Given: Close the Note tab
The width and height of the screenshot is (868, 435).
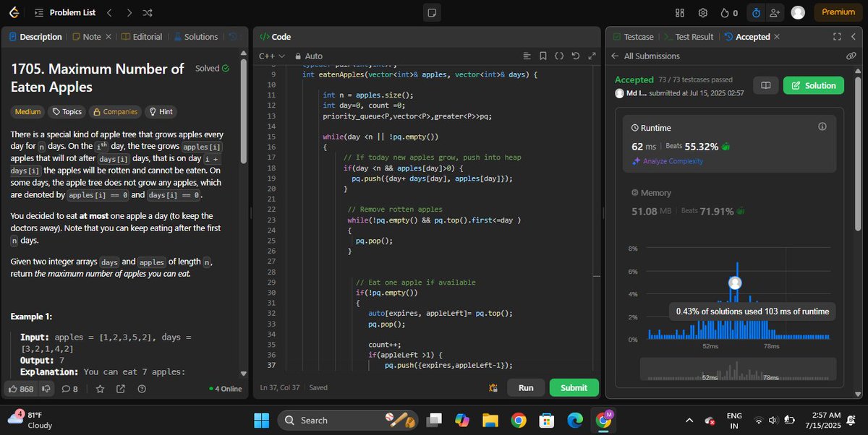Looking at the screenshot, I should pos(109,37).
